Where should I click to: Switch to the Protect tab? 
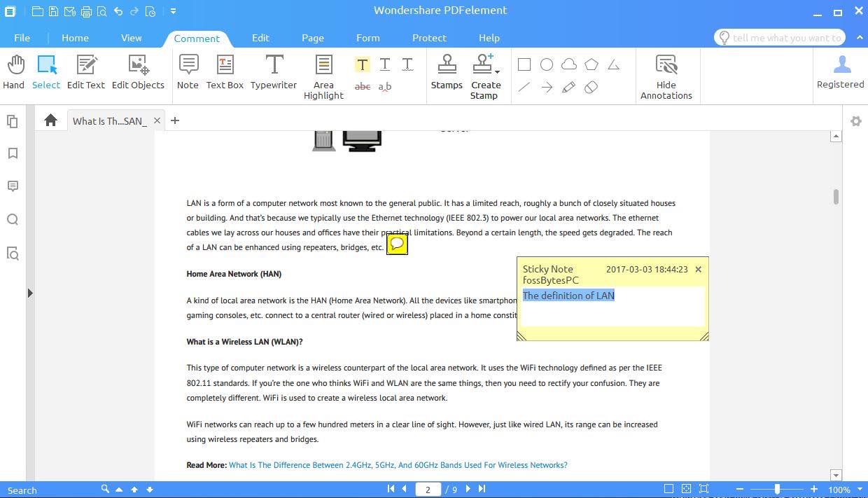(429, 38)
